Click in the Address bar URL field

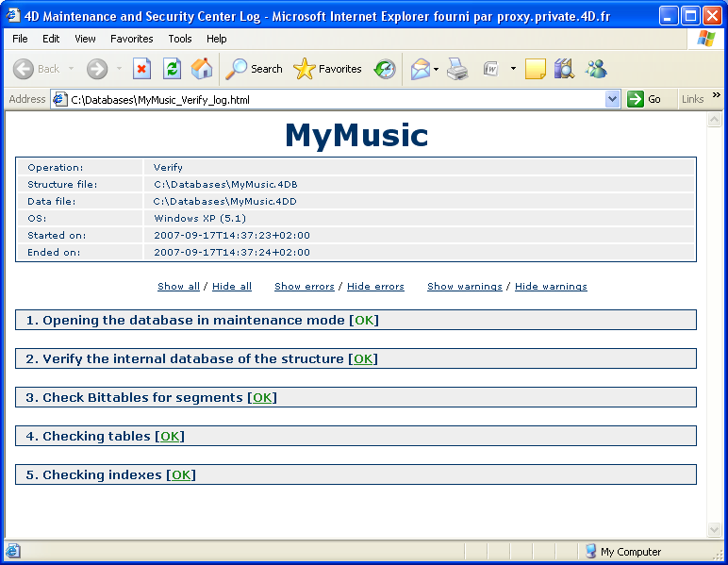(330, 99)
